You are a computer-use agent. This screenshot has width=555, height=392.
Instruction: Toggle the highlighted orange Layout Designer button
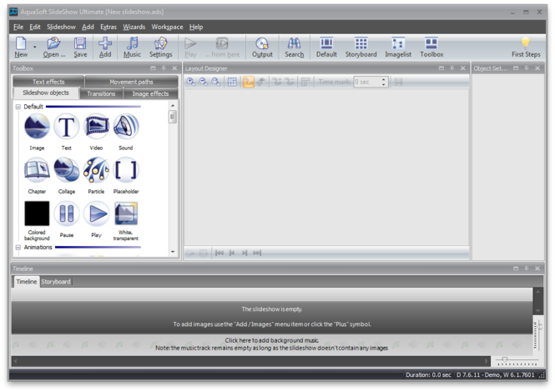pos(249,82)
